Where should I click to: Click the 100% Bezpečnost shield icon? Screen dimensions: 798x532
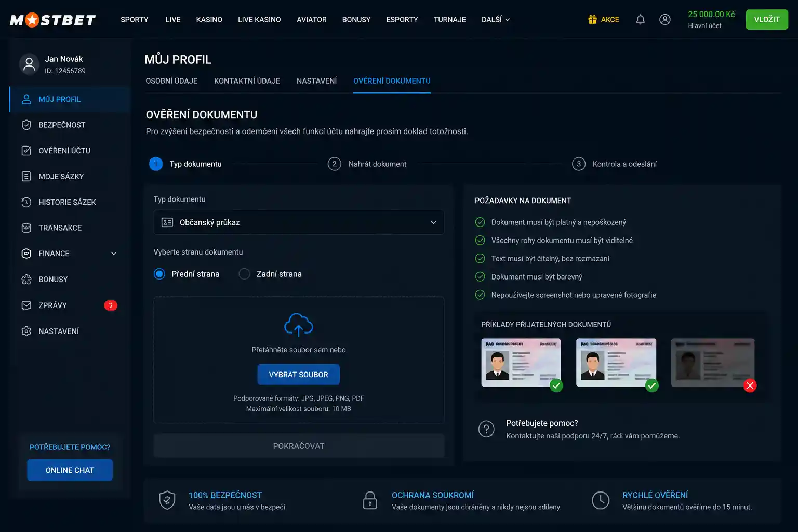[x=167, y=500]
